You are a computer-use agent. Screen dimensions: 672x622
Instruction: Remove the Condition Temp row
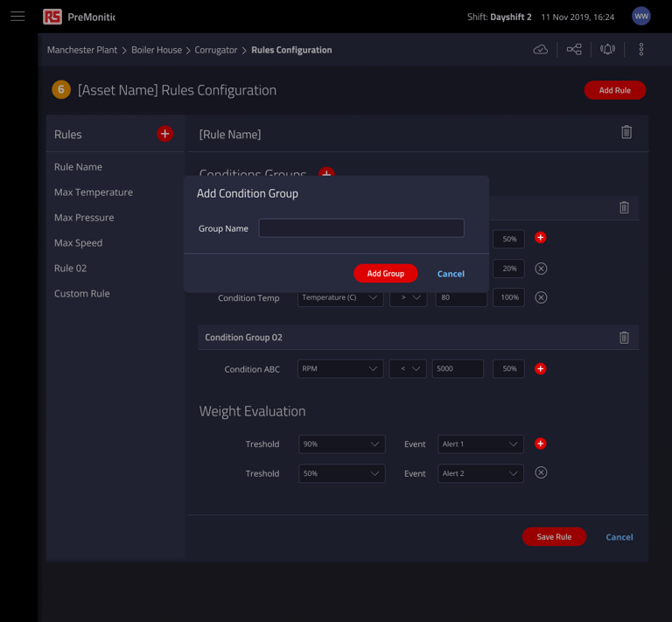(x=541, y=297)
